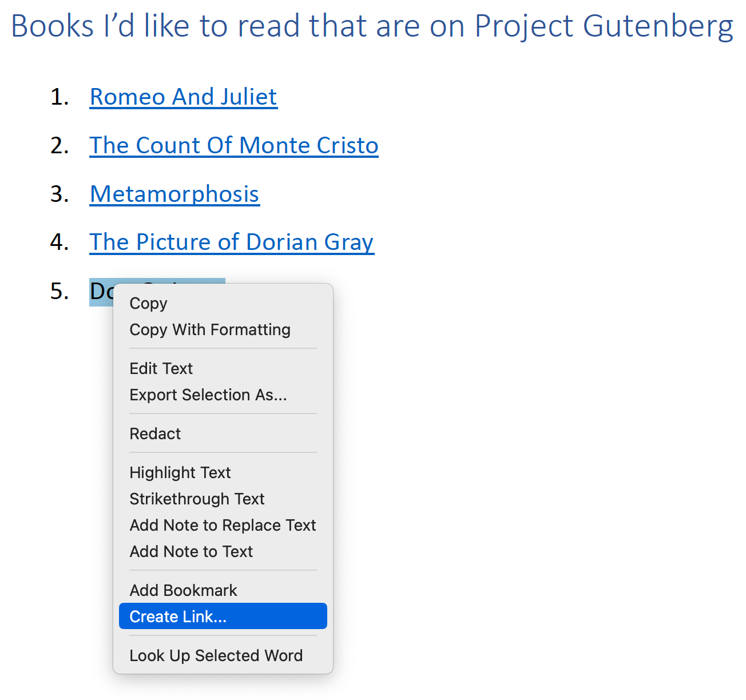Viewport: 746px width, 700px height.
Task: Click list number 3 beside Metamorphosis
Action: [x=59, y=194]
